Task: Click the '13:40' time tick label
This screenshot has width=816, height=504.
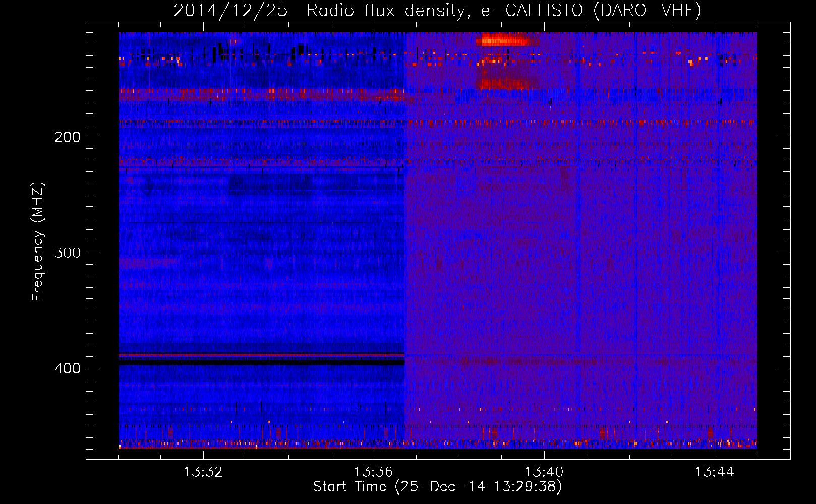Action: (x=544, y=472)
